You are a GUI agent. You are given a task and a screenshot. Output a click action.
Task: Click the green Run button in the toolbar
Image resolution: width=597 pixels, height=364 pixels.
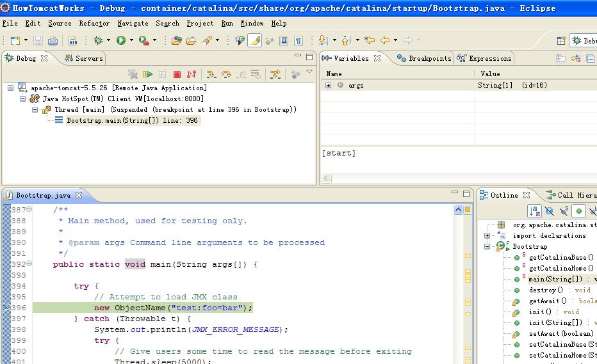[121, 40]
